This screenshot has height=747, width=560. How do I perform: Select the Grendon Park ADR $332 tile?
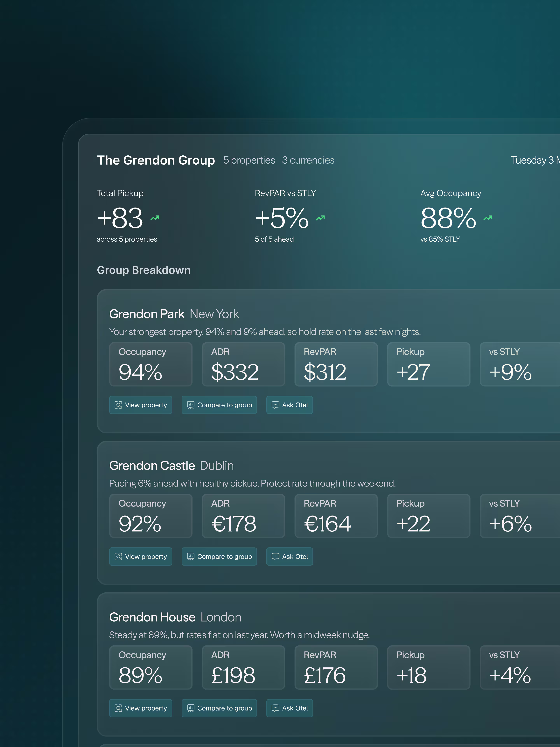pos(243,364)
